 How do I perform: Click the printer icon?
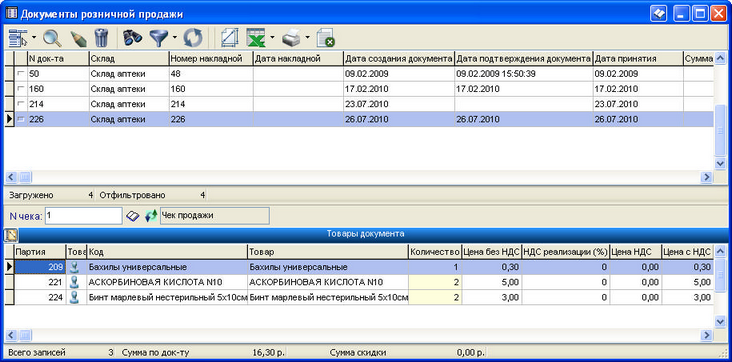click(292, 38)
